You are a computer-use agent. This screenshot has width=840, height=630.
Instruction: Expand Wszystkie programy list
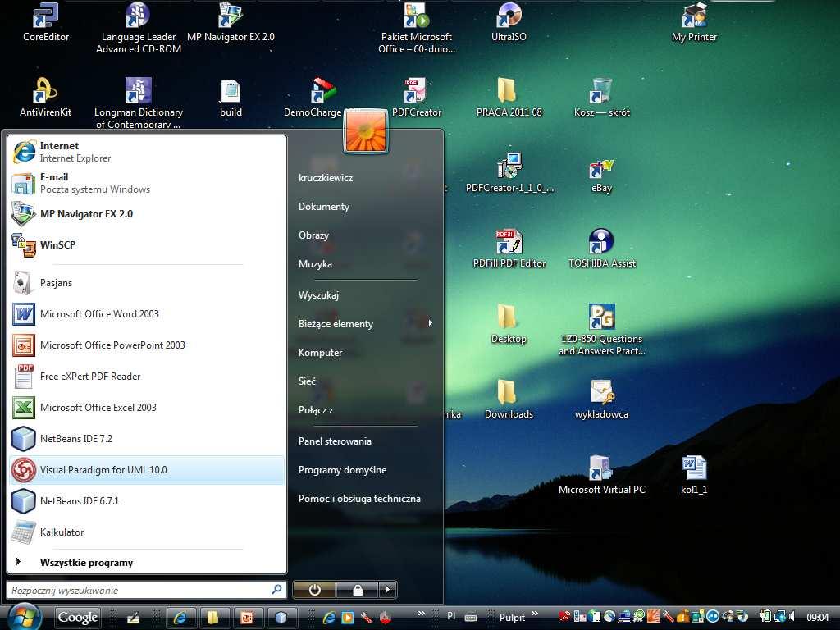pos(148,563)
